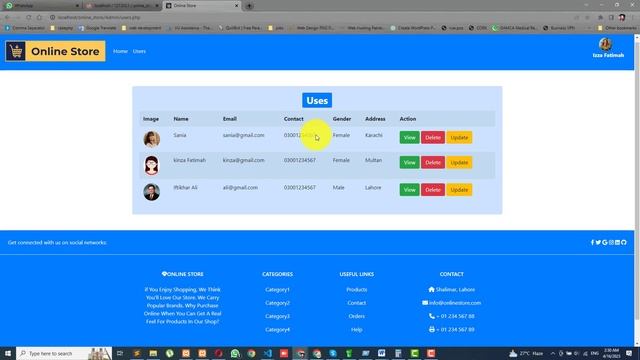The image size is (640, 360).
Task: Open a new browser tab
Action: [x=249, y=6]
